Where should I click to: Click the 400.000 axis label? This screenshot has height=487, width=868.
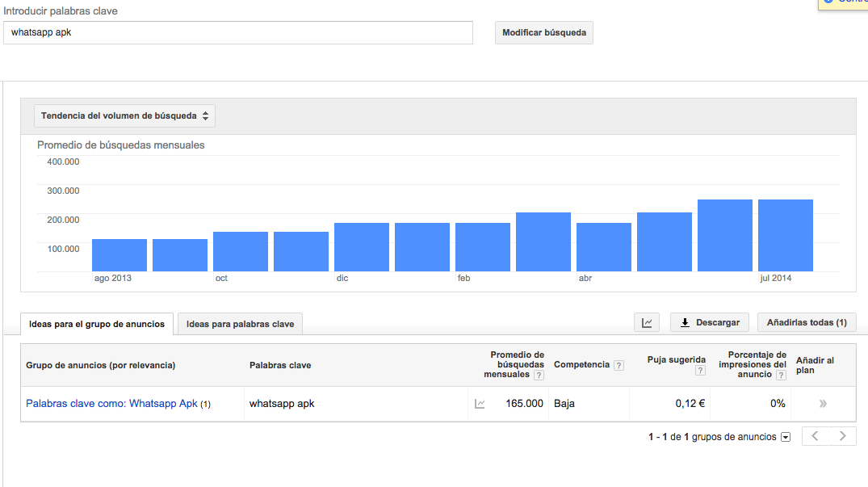[x=63, y=162]
